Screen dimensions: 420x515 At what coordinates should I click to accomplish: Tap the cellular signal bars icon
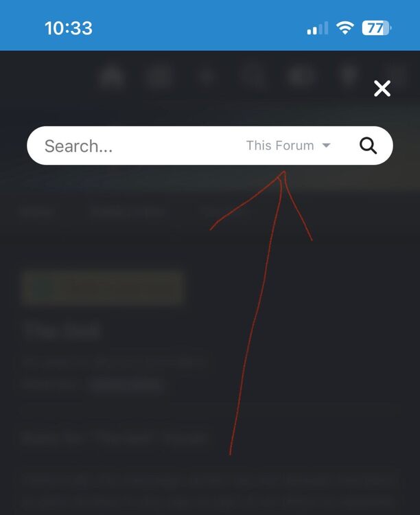tap(318, 28)
